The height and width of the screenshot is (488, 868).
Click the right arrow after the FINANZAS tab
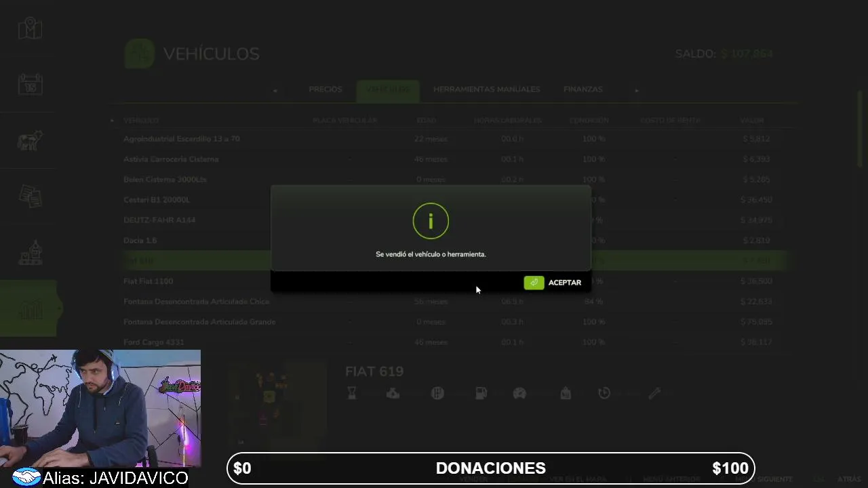point(636,90)
